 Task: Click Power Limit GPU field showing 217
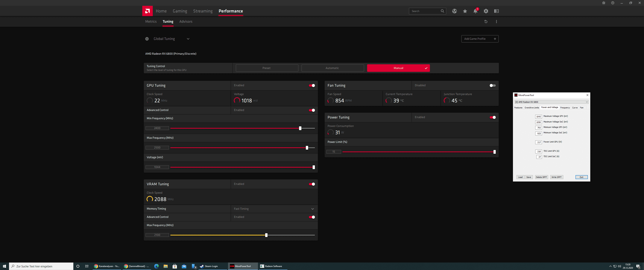538,142
